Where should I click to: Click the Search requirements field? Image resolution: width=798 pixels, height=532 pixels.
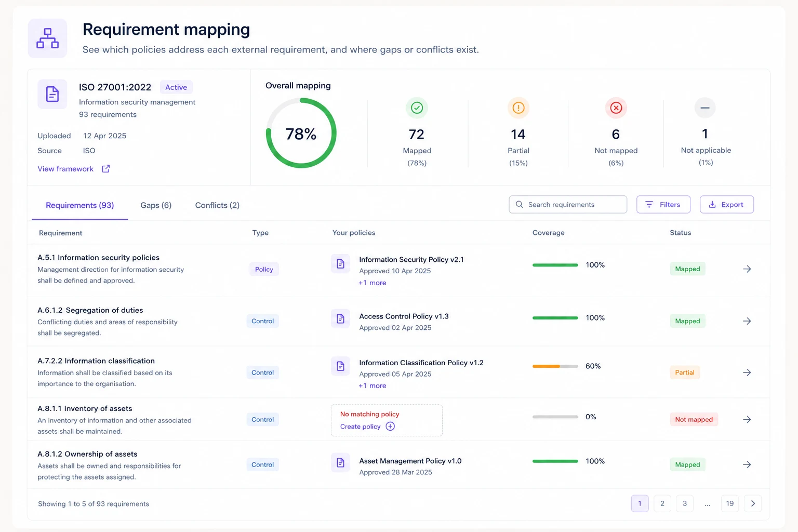pyautogui.click(x=568, y=205)
